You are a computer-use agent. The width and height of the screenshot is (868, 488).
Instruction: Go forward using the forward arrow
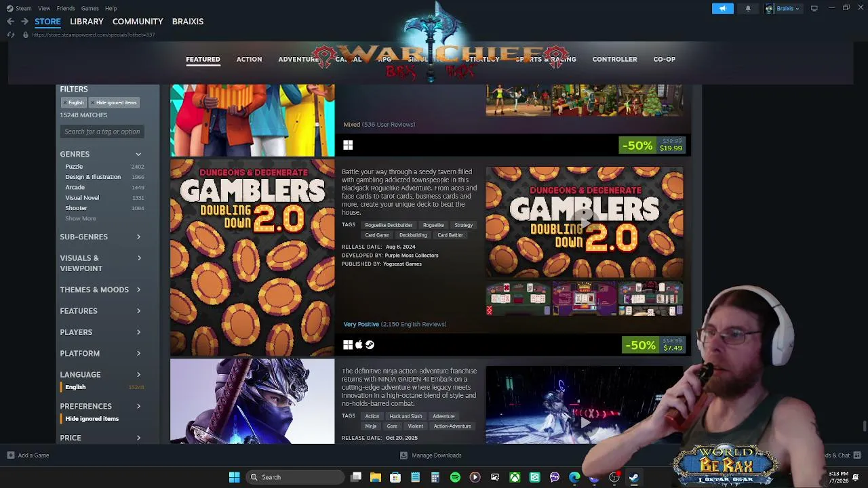[24, 21]
